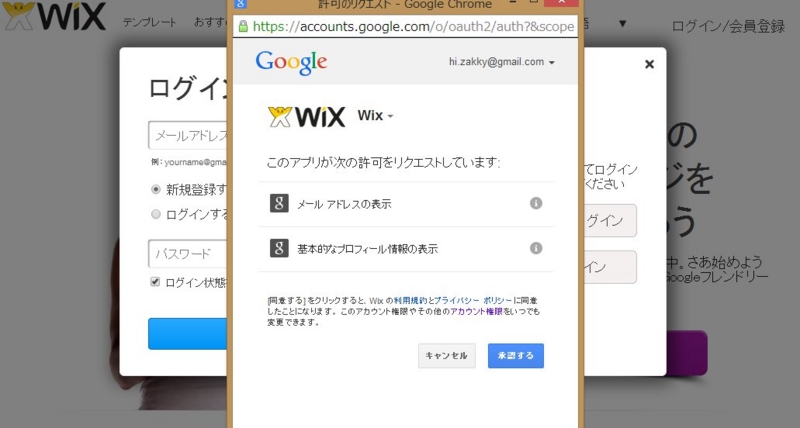Expand the Wix app name dropdown
Screen dimensions: 800x428
point(376,116)
